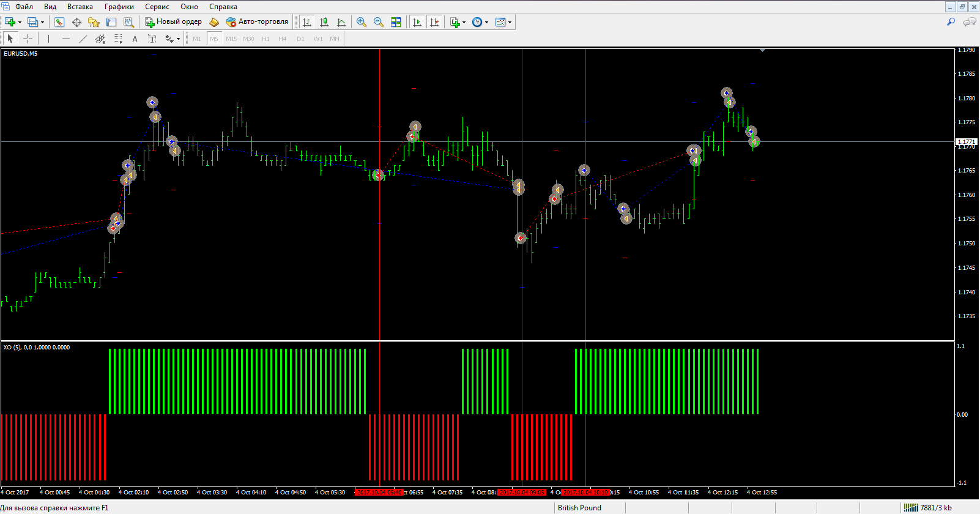Open the chat bubbles icon
This screenshot has height=514, width=980.
click(x=970, y=22)
